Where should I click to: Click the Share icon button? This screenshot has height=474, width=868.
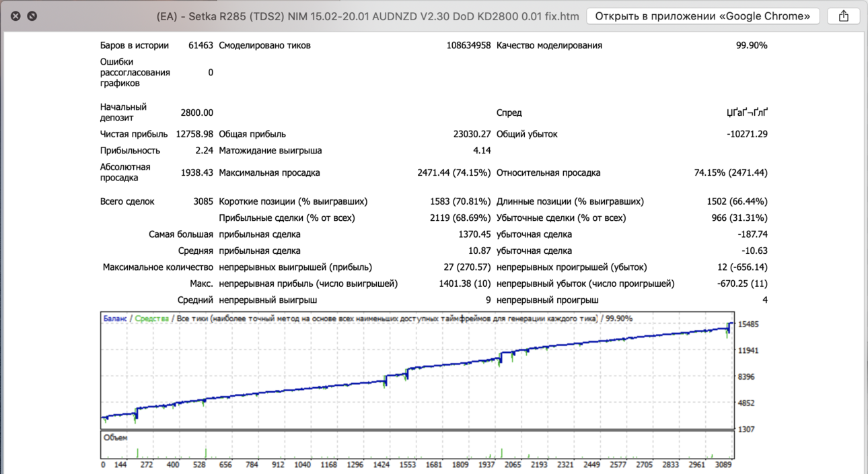(844, 16)
